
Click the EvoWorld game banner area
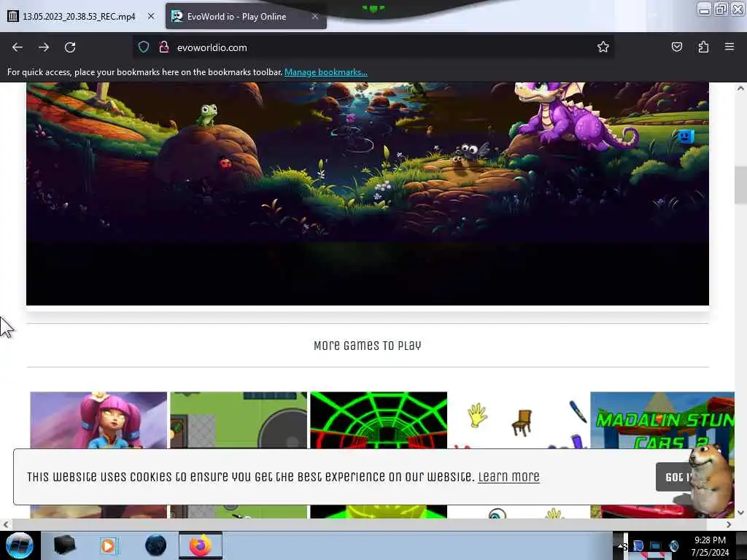tap(368, 193)
